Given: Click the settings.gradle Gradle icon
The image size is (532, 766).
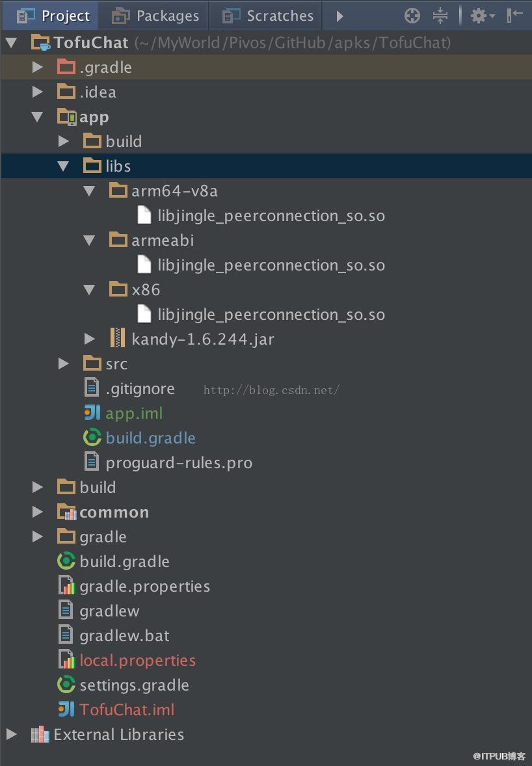Looking at the screenshot, I should pyautogui.click(x=66, y=685).
